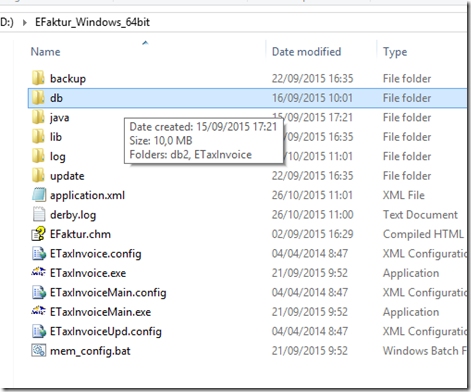Click the java folder icon
The width and height of the screenshot is (471, 392).
coord(38,117)
